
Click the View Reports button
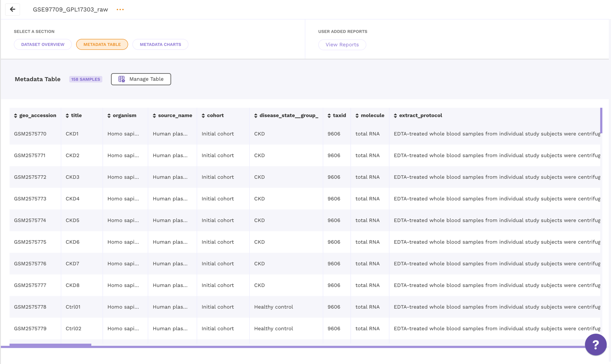342,45
